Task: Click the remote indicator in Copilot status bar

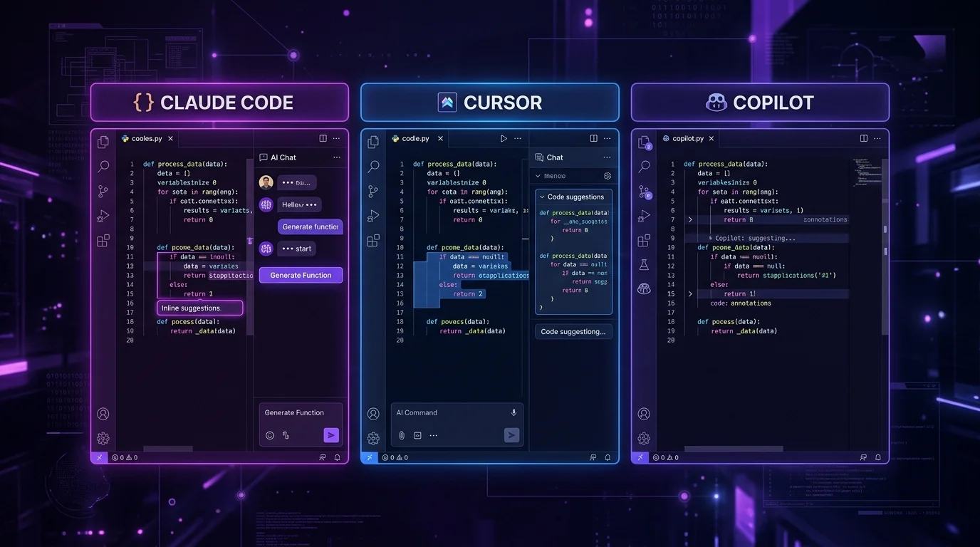Action: 639,457
